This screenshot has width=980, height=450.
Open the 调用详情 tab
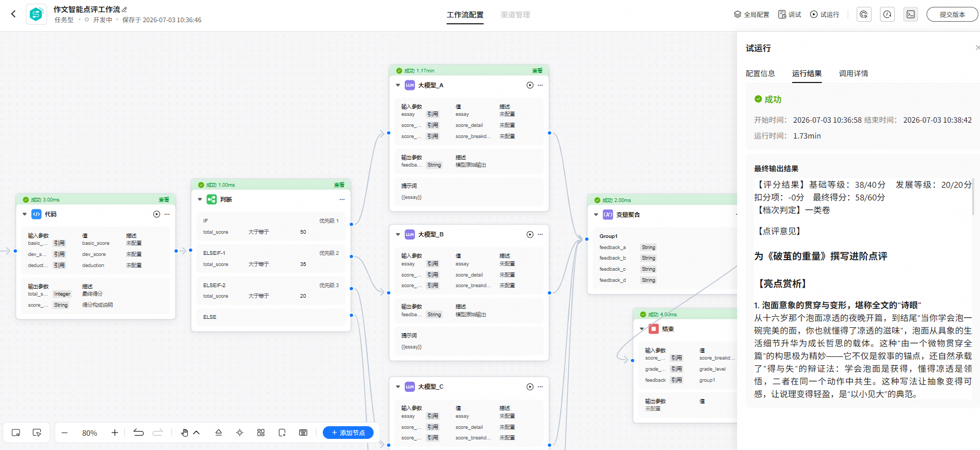tap(854, 74)
